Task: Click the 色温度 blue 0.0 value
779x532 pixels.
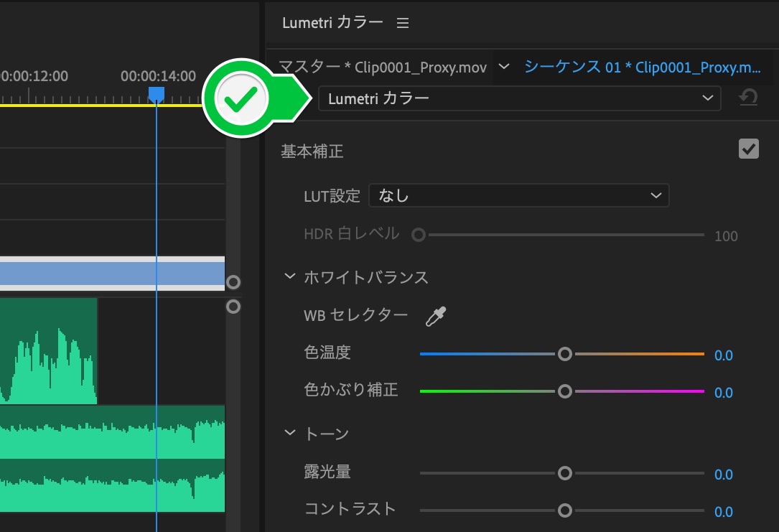Action: tap(724, 355)
